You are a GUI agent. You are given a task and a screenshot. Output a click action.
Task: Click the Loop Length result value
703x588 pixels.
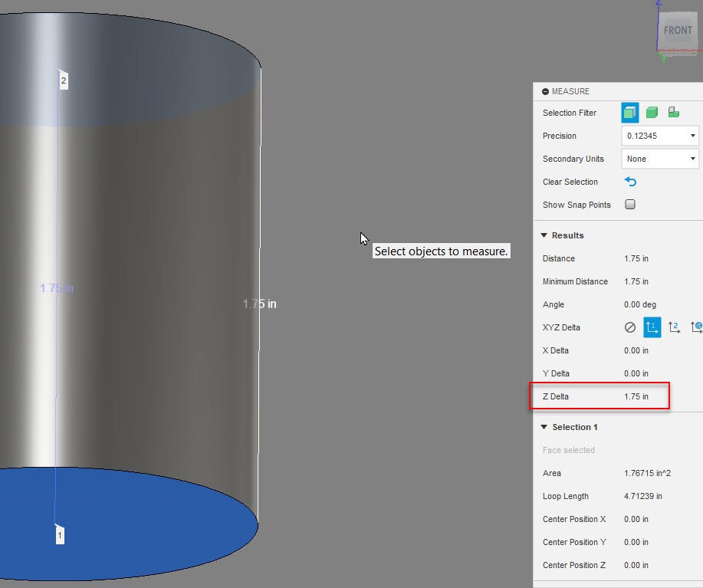pyautogui.click(x=642, y=496)
